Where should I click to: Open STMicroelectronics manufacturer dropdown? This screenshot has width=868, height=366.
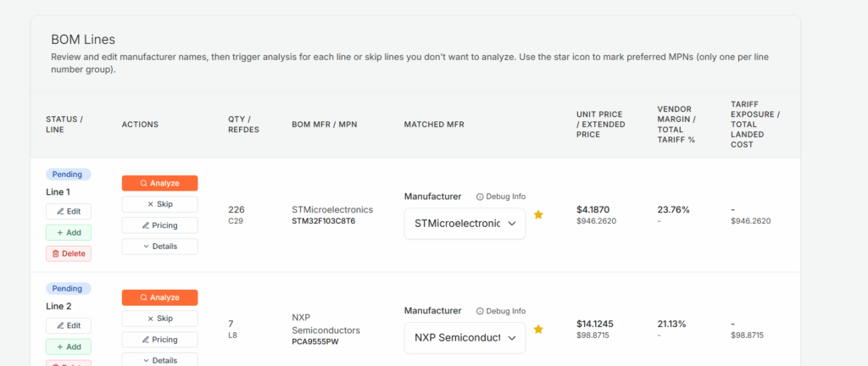465,224
